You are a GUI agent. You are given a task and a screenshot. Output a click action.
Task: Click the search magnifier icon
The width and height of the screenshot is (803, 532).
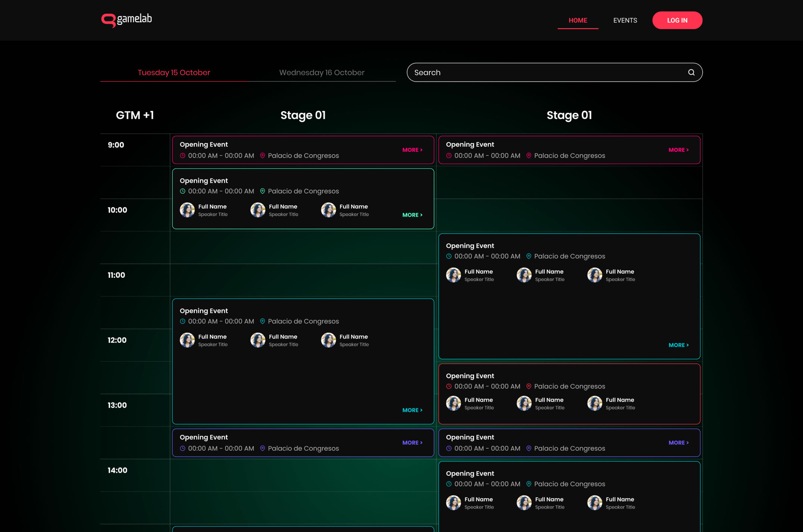691,72
